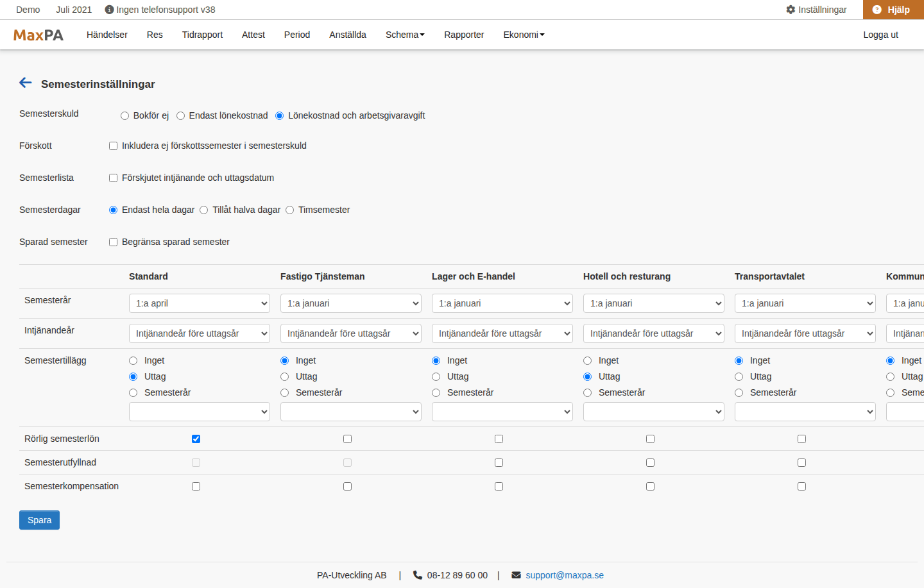This screenshot has width=924, height=588.
Task: Click the Hjälp question mark icon
Action: [x=877, y=10]
